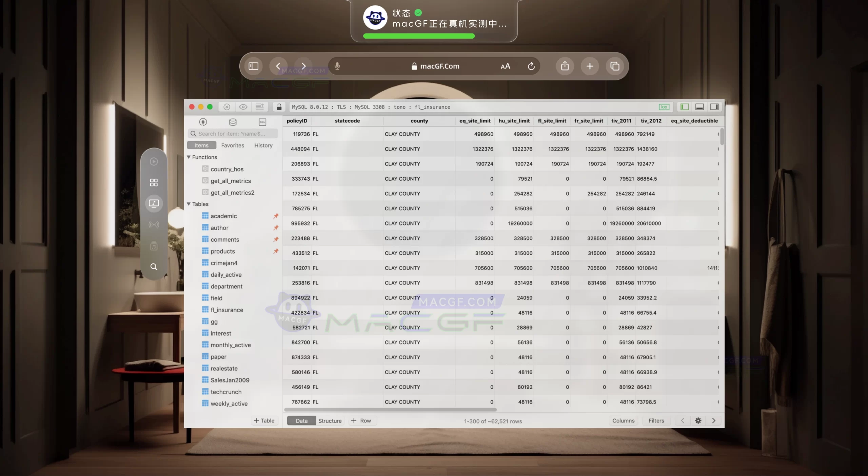The width and height of the screenshot is (868, 476).
Task: Unpin the products table
Action: pyautogui.click(x=276, y=251)
